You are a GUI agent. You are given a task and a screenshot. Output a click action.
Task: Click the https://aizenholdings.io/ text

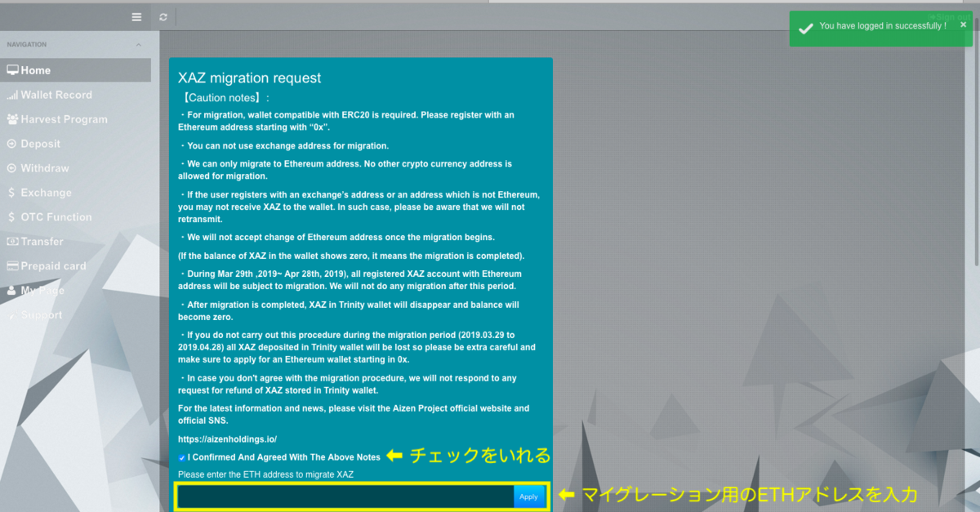click(x=227, y=439)
